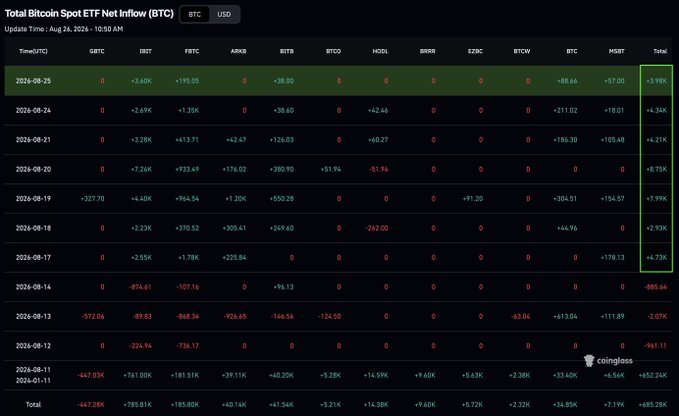Select the 2026-08-17 date row label
The image size is (679, 416).
33,258
